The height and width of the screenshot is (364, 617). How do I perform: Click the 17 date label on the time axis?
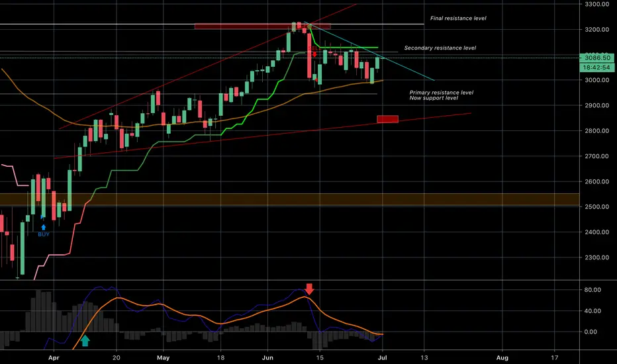(554, 357)
